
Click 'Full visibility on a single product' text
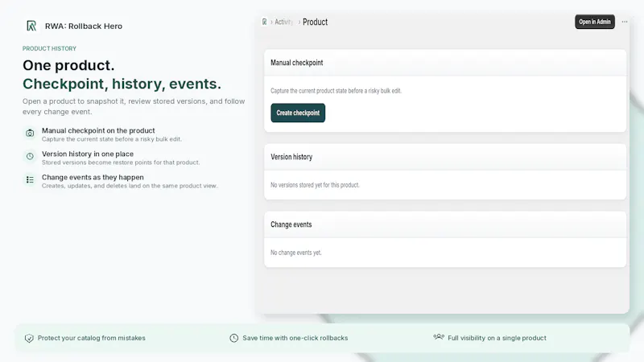497,338
